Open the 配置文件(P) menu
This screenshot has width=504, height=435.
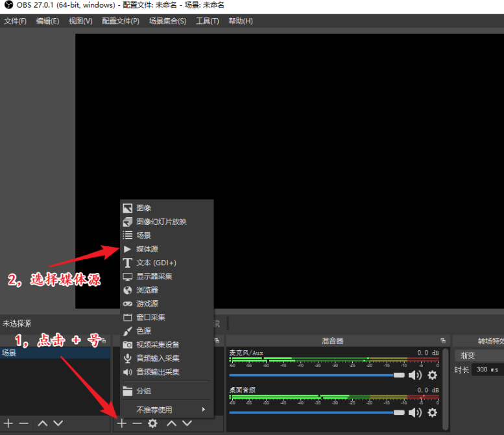pyautogui.click(x=121, y=21)
